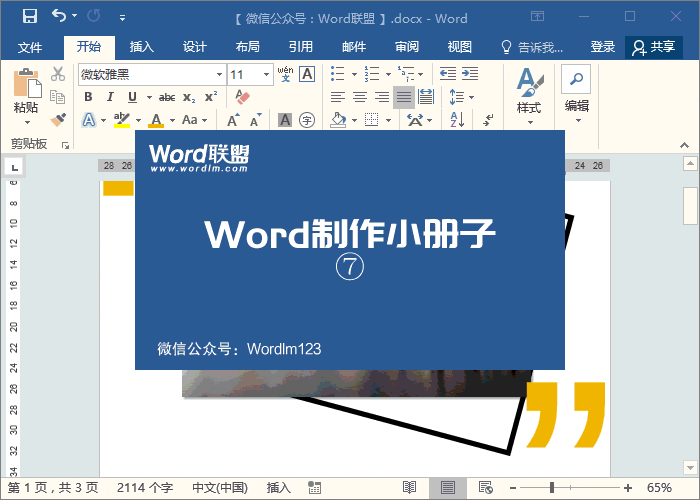This screenshot has height=500, width=700.
Task: Open the font size dropdown
Action: (266, 75)
